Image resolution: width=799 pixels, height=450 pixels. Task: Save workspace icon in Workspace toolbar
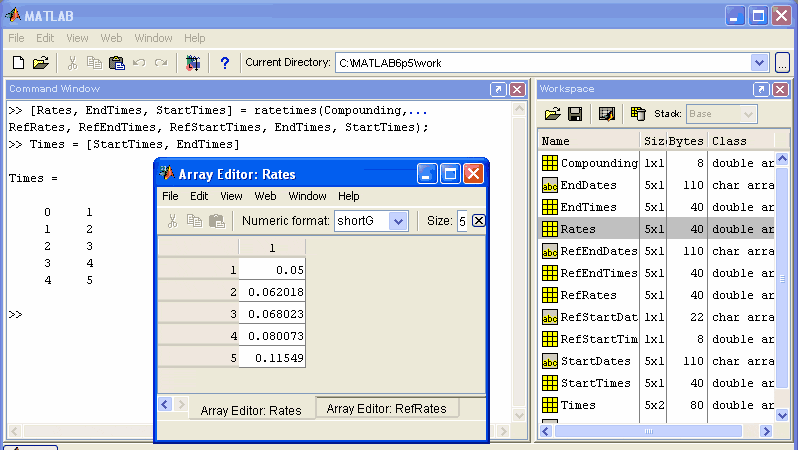pos(575,114)
